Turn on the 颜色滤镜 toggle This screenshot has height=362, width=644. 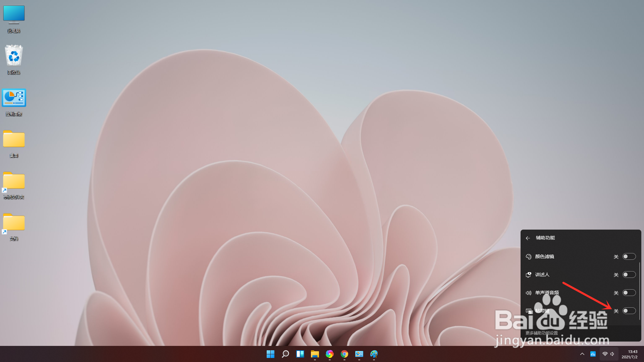[x=629, y=256]
